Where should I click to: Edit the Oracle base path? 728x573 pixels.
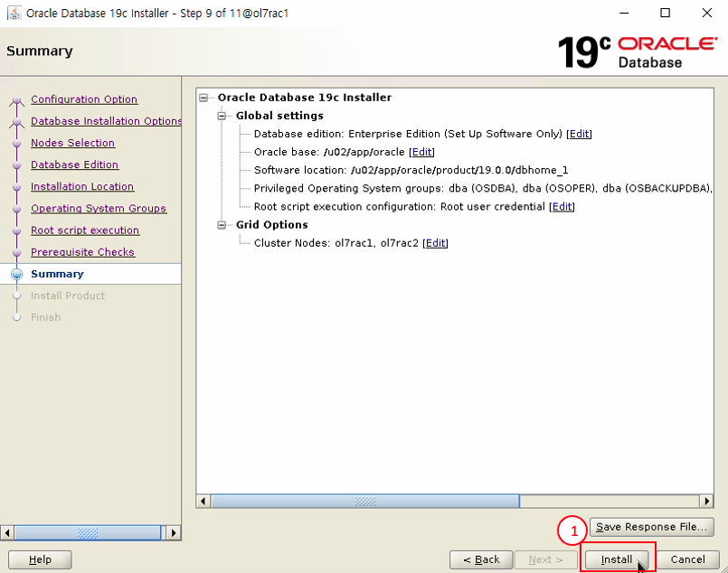pyautogui.click(x=421, y=152)
